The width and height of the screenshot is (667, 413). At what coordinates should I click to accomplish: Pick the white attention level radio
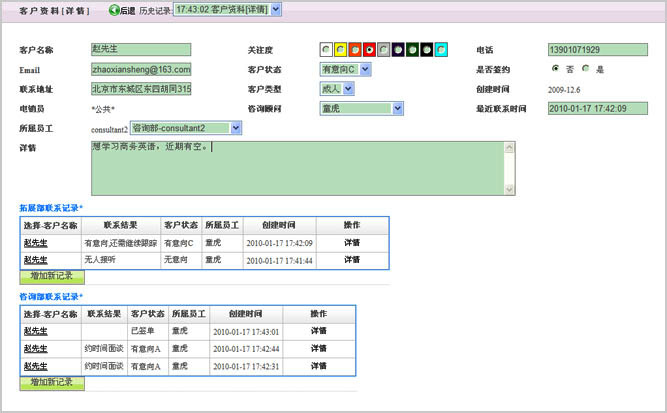point(327,49)
